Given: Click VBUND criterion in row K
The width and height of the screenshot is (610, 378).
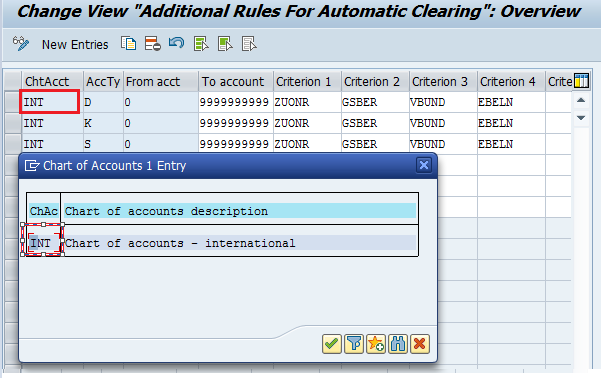Looking at the screenshot, I should (443, 123).
